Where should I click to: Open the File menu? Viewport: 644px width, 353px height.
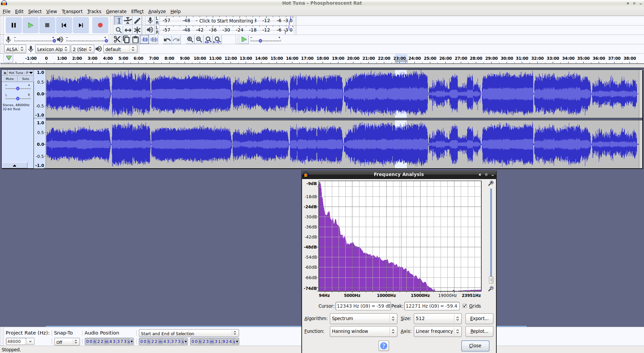click(x=6, y=11)
